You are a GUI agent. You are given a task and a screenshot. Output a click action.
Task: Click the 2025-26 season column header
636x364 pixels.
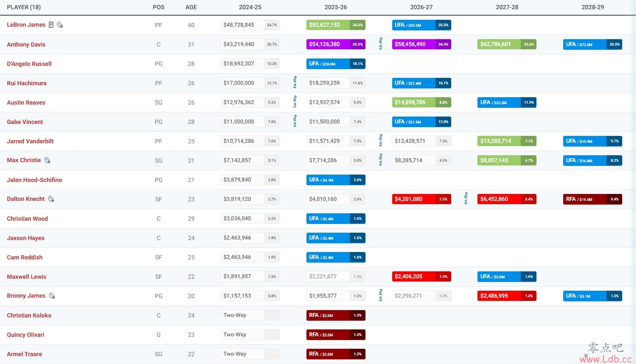336,7
